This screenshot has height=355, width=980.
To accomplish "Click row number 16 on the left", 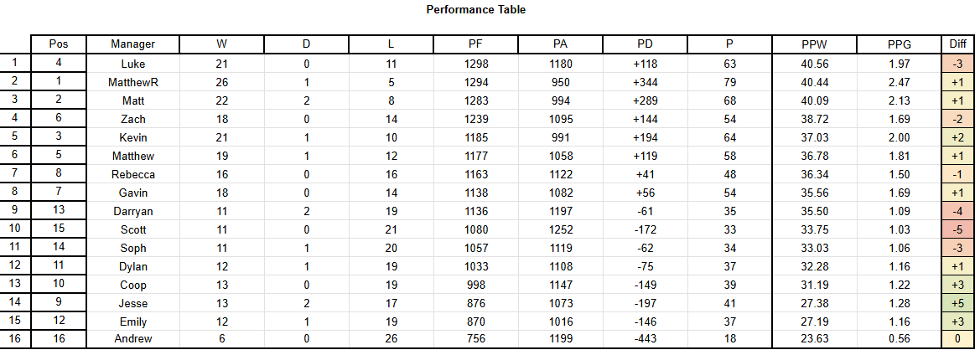I will [15, 339].
